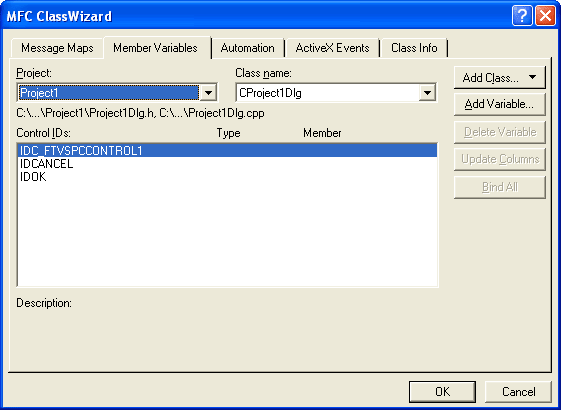Viewport: 561px width, 410px height.
Task: Close the MFC ClassWizard dialog
Action: coord(545,16)
